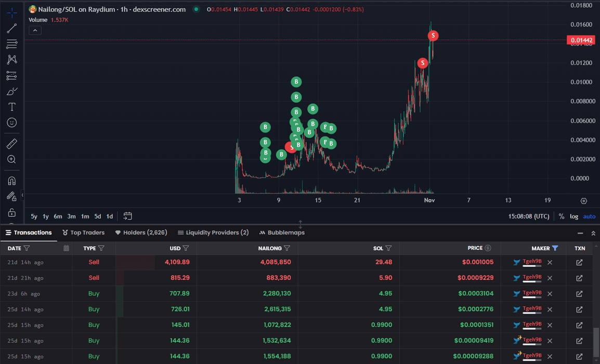Open the date calendar picker in header

pos(66,248)
